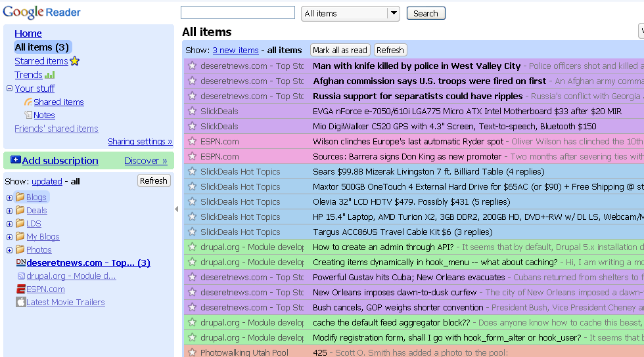Open Your stuff link
Viewport: 644px width, 357px height.
click(x=34, y=88)
